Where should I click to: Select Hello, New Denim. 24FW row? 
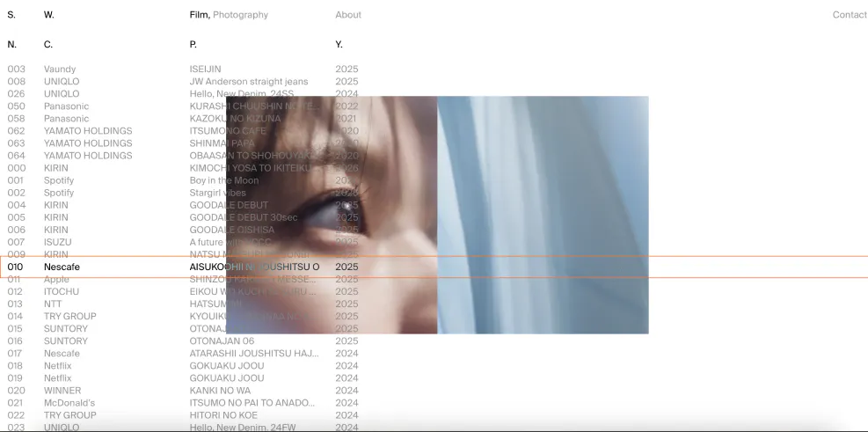tap(183, 427)
